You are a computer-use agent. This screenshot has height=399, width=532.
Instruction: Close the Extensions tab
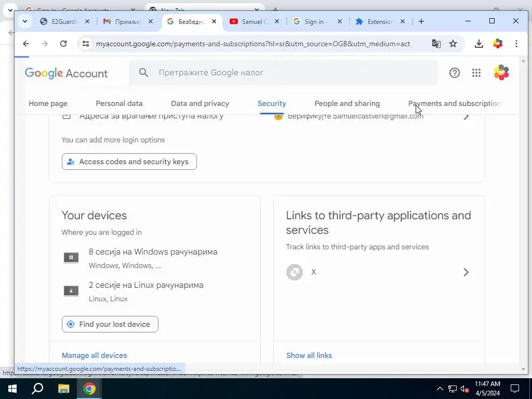click(x=403, y=21)
